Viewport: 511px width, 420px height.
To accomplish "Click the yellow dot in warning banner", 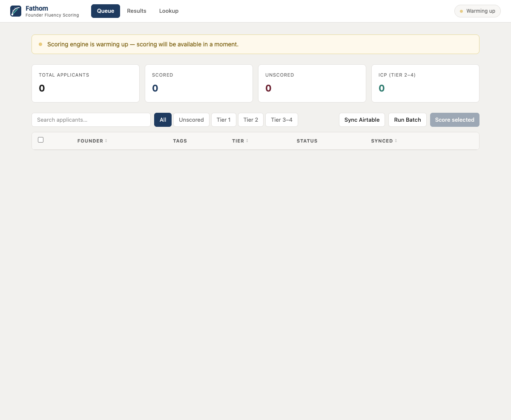I will click(x=40, y=44).
